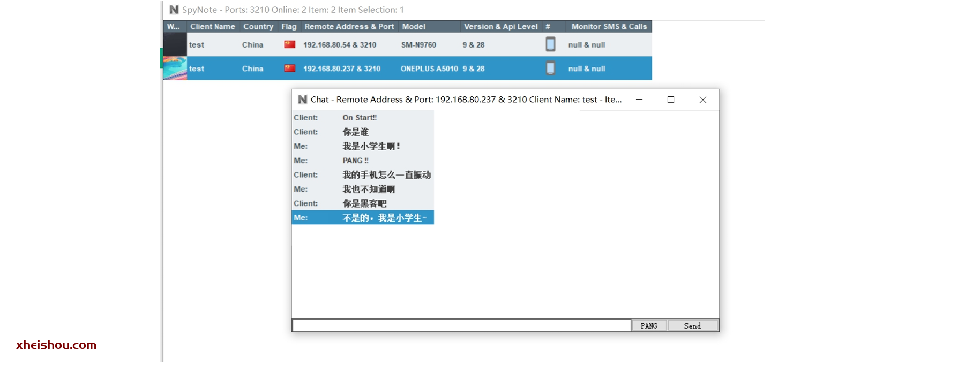Screen dimensions: 980x365
Task: Click the W... column header
Action: point(174,26)
